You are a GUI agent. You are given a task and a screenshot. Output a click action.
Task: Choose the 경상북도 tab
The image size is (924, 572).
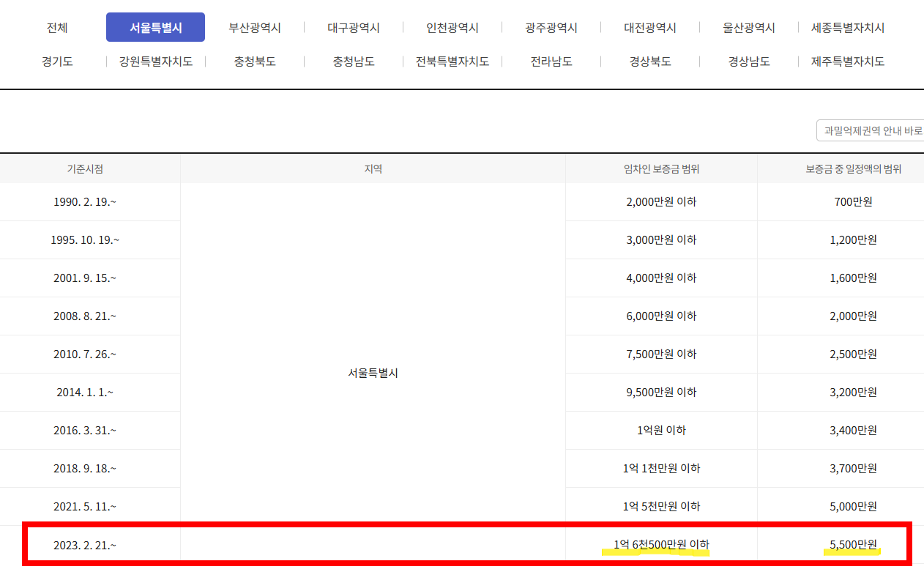point(650,62)
